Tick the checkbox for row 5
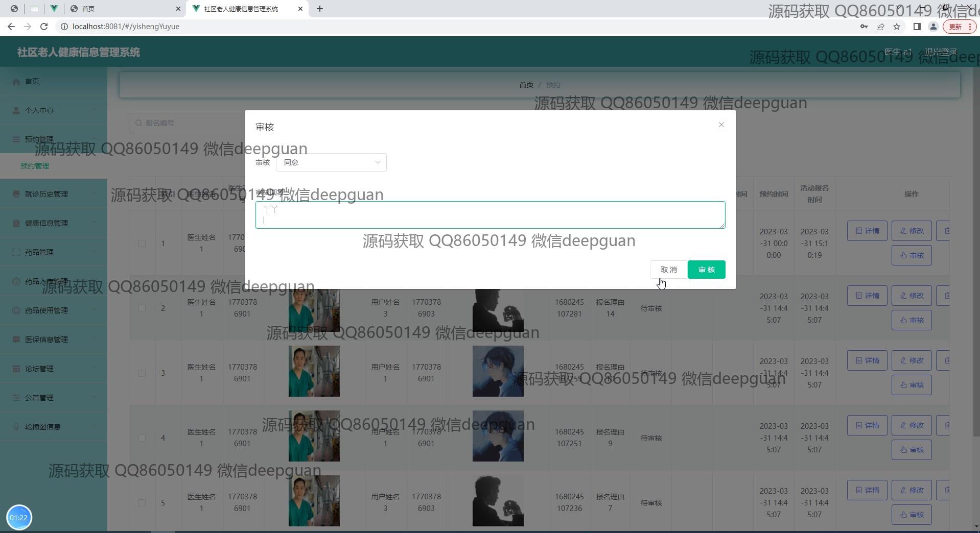 pyautogui.click(x=142, y=503)
